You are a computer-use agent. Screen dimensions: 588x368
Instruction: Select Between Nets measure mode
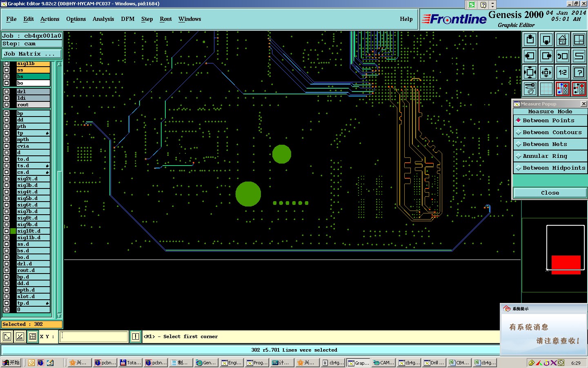tap(550, 144)
